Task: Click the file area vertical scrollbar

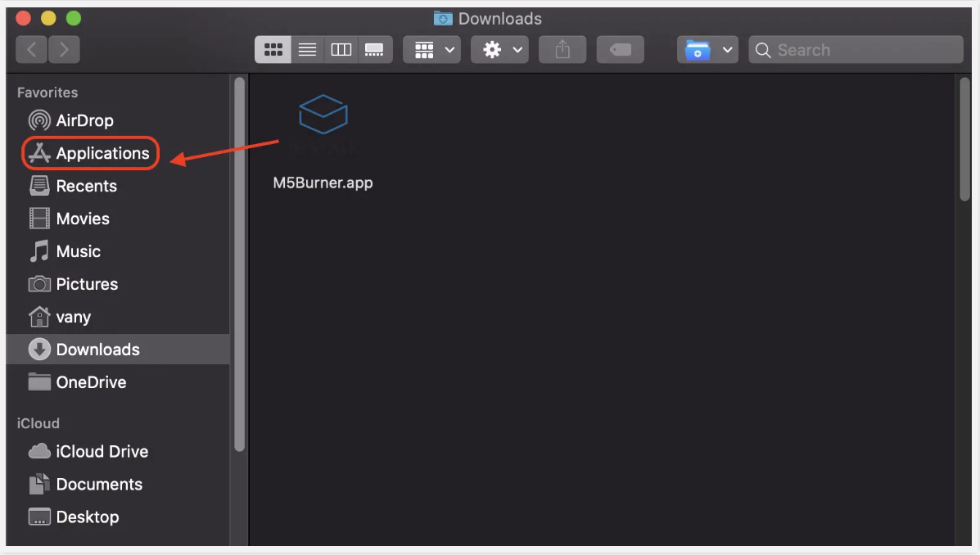Action: tap(965, 139)
